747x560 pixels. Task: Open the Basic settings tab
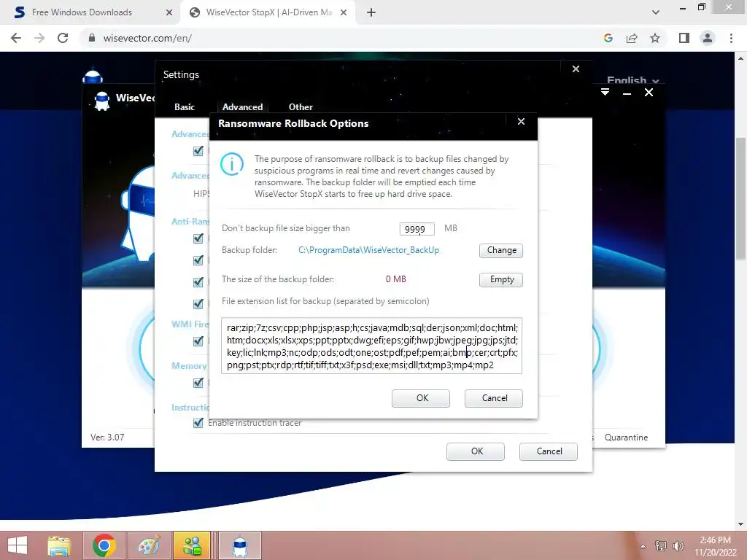click(185, 107)
